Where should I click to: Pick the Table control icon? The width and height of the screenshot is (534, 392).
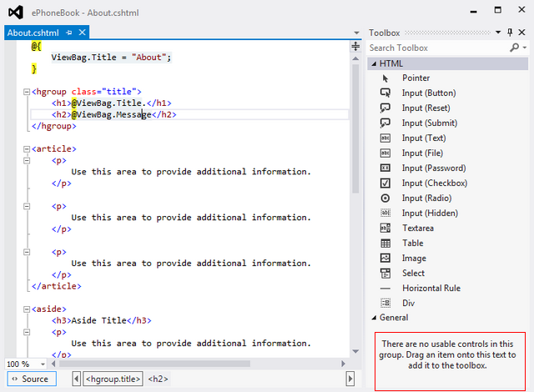(x=385, y=243)
